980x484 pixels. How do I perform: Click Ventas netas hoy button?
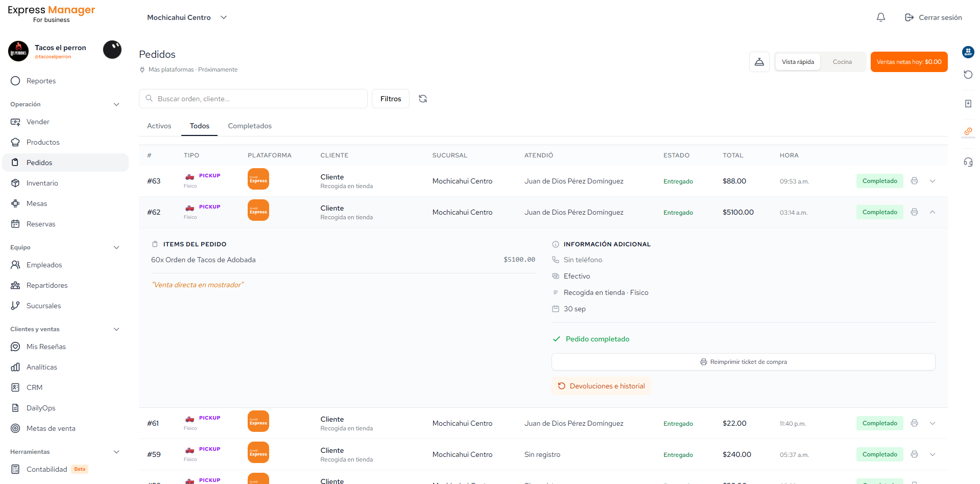point(909,62)
